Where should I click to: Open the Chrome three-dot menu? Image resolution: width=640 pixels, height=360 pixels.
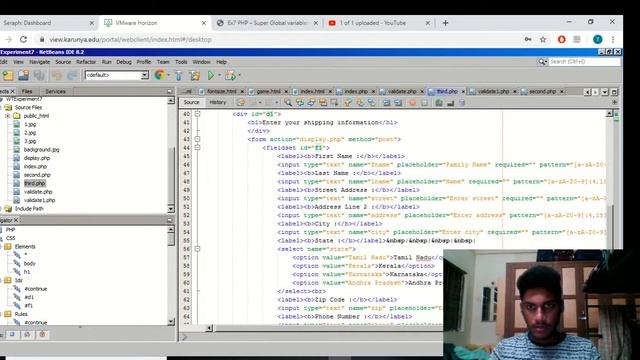tap(613, 40)
